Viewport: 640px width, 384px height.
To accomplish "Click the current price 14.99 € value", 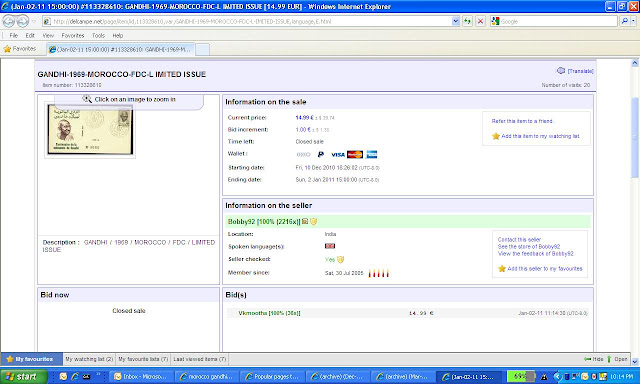I will [304, 118].
